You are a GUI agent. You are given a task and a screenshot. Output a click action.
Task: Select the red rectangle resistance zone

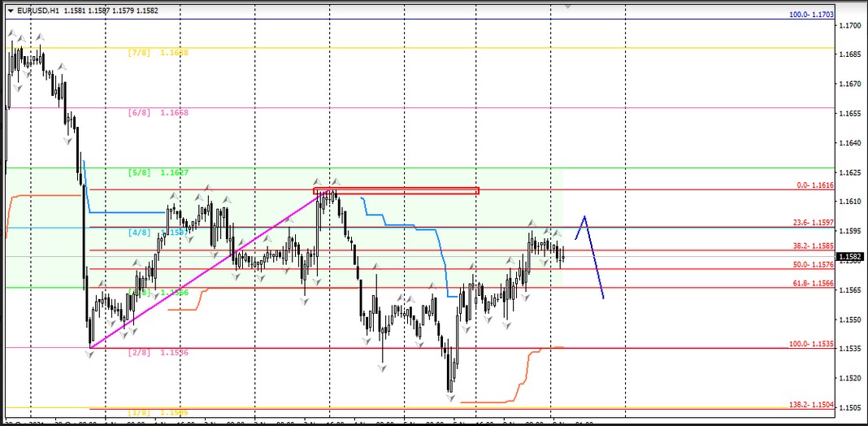(x=396, y=191)
